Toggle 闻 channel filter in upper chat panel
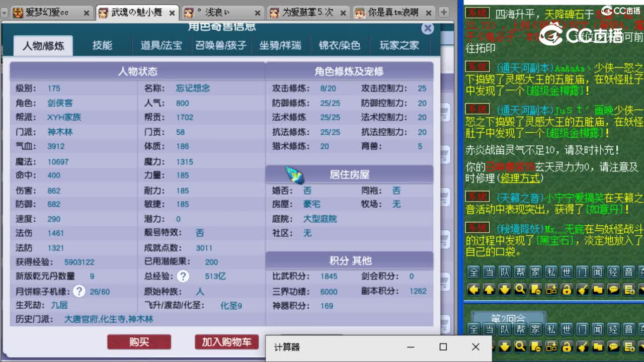644x362 pixels. coord(598,273)
